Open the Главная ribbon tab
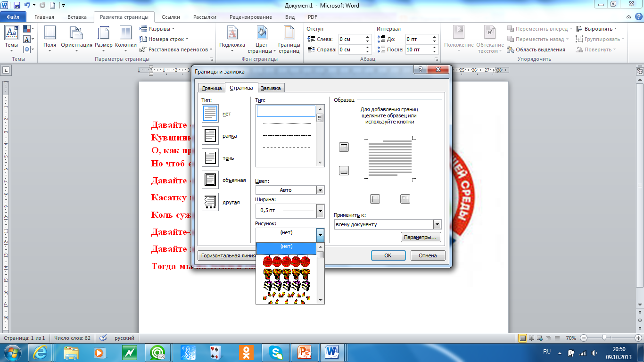Image resolution: width=644 pixels, height=362 pixels. pos(44,17)
